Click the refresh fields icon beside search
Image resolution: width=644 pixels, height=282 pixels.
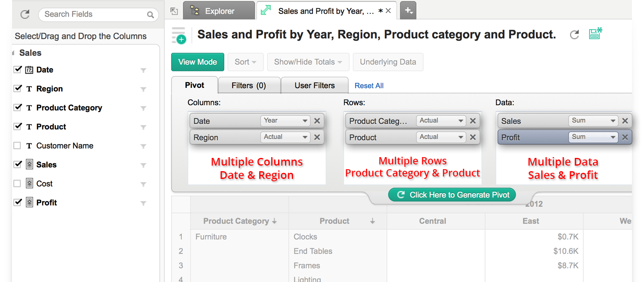25,15
